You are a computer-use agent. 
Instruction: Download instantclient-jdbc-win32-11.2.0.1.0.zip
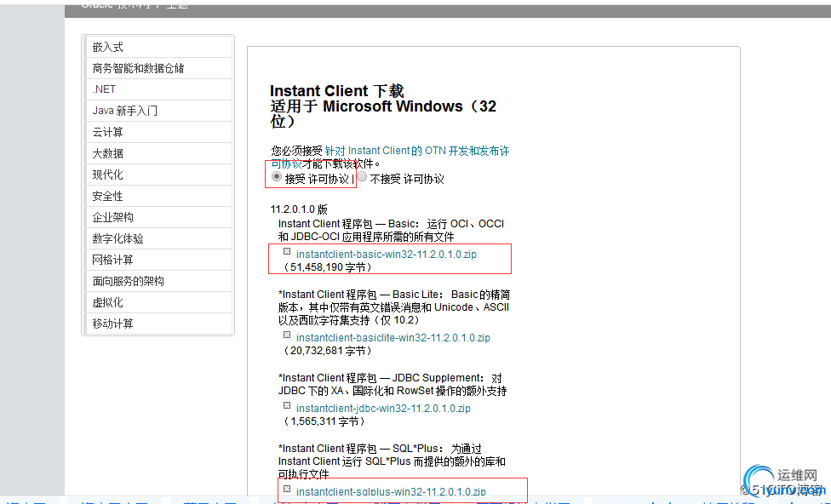tap(383, 409)
